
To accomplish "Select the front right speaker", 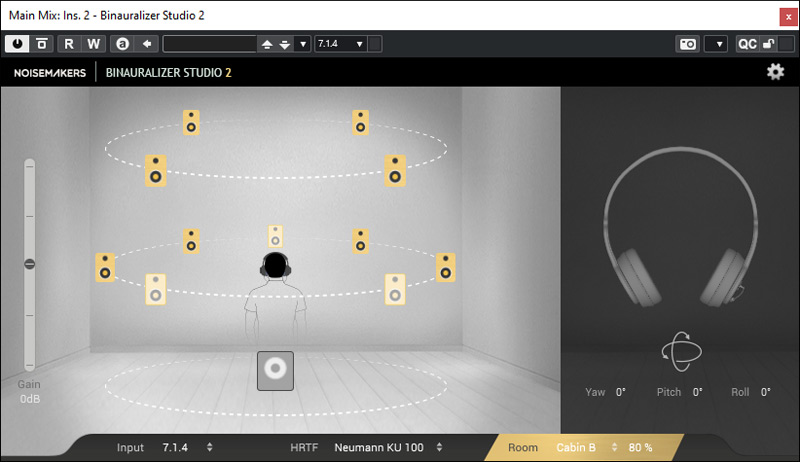I will [x=360, y=241].
